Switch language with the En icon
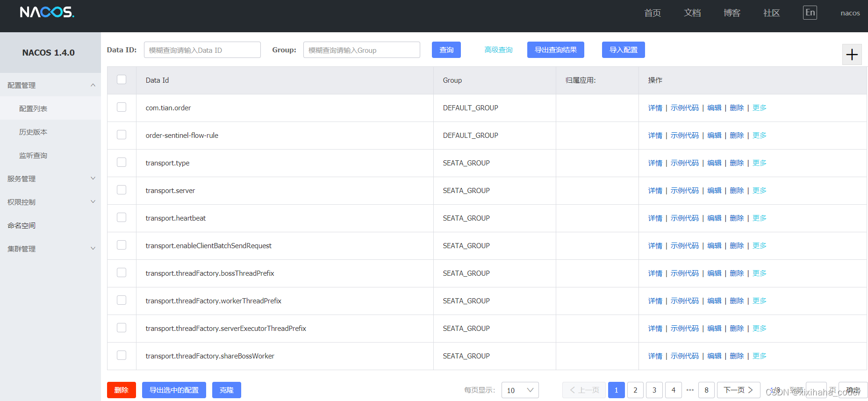Viewport: 868px width, 401px height. [810, 13]
